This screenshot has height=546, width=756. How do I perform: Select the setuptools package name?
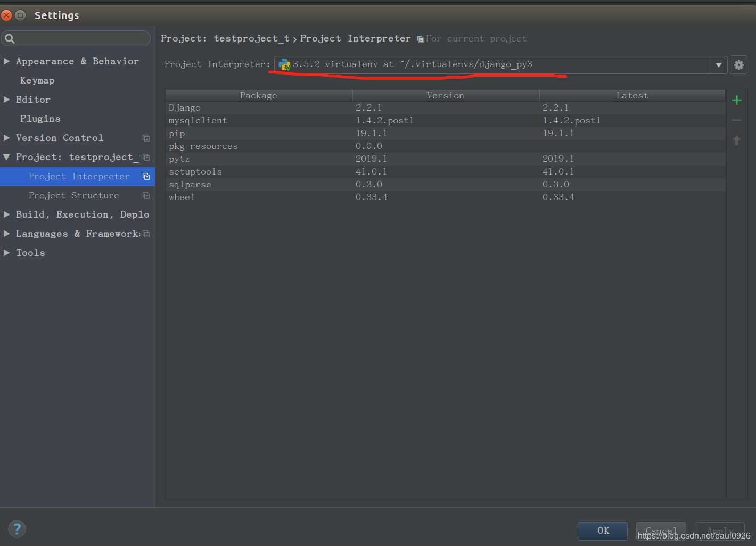(195, 172)
